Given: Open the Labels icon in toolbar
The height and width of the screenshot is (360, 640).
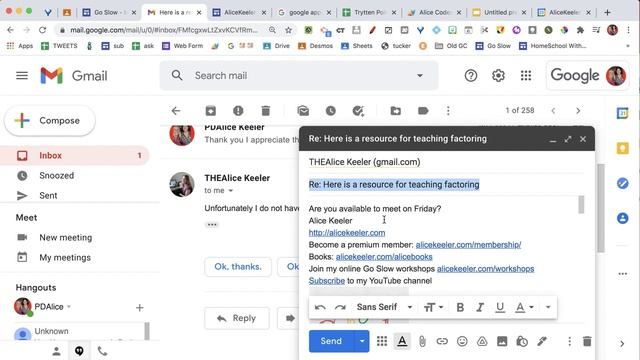Looking at the screenshot, I should [x=423, y=111].
